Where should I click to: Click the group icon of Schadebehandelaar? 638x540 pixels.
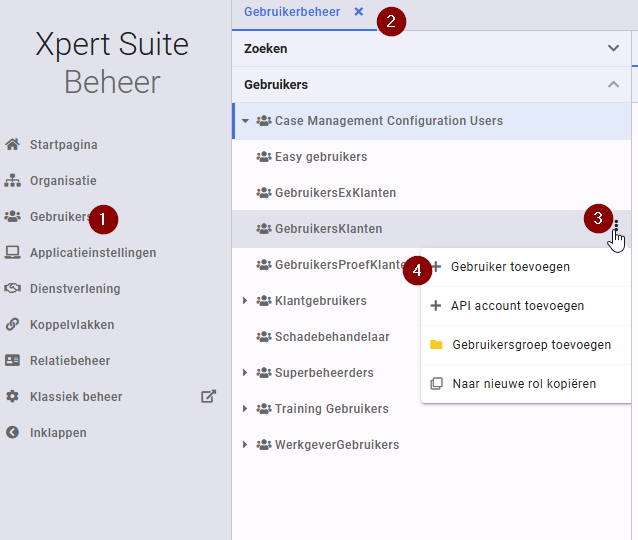264,337
